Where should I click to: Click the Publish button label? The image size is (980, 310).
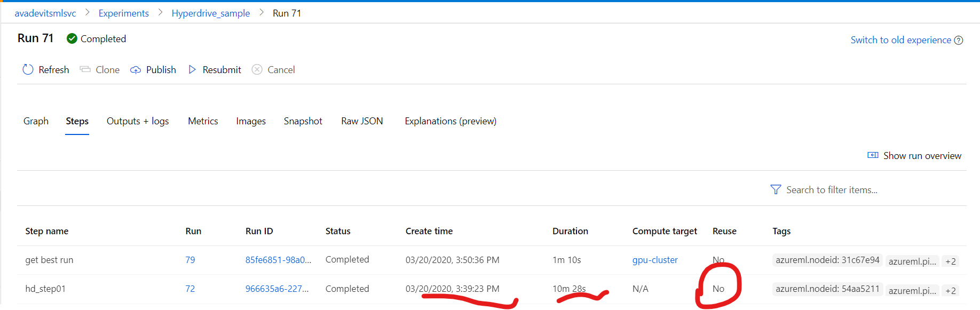click(161, 70)
